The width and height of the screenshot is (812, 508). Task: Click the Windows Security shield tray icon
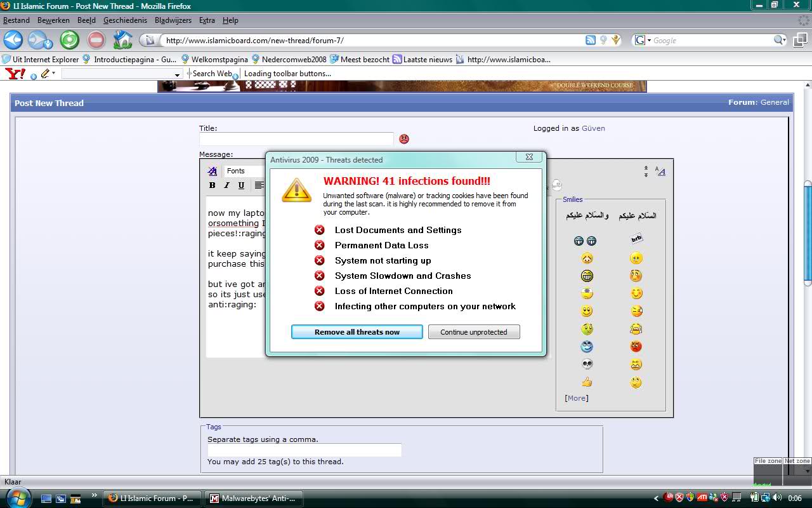(690, 498)
